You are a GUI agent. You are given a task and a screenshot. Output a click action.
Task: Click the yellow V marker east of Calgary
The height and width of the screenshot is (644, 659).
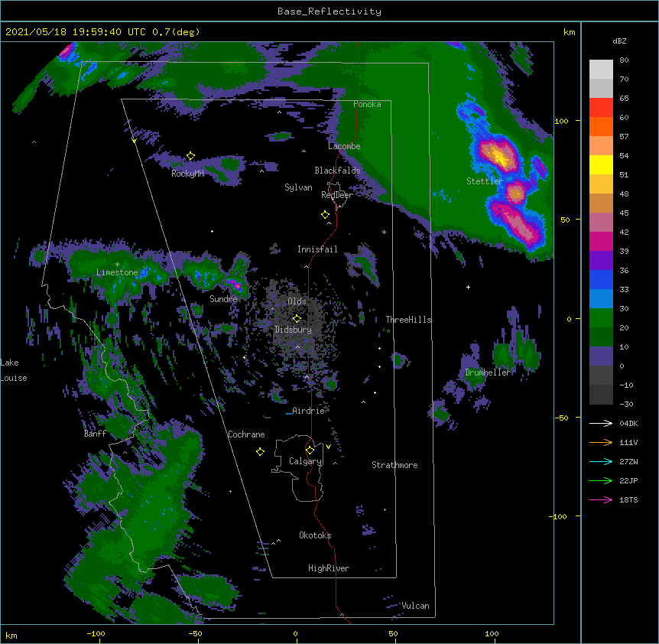click(328, 447)
